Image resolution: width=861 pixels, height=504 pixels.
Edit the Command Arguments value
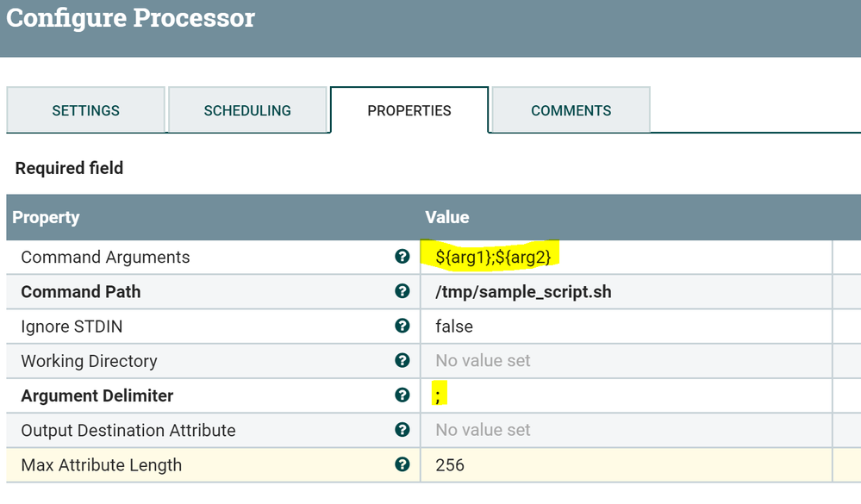(493, 257)
